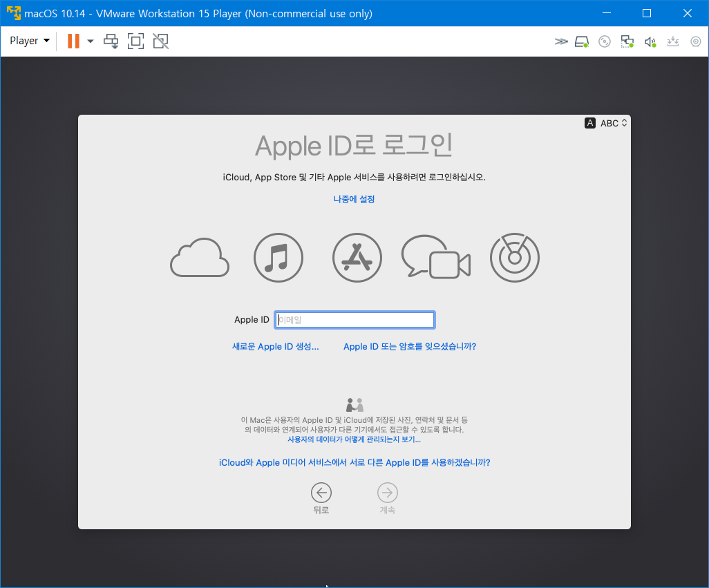This screenshot has width=709, height=588.
Task: Click the camera device icon at toolbar end
Action: click(x=695, y=41)
